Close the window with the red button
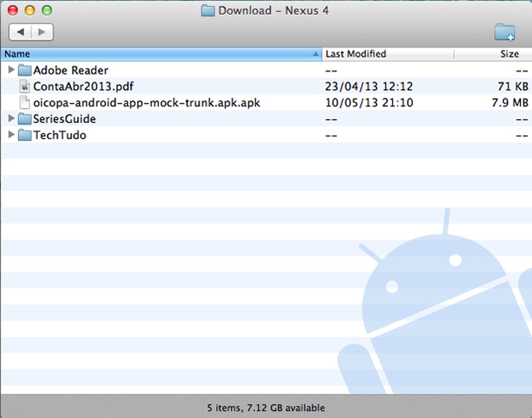Viewport: 532px width, 418px height. 13,10
